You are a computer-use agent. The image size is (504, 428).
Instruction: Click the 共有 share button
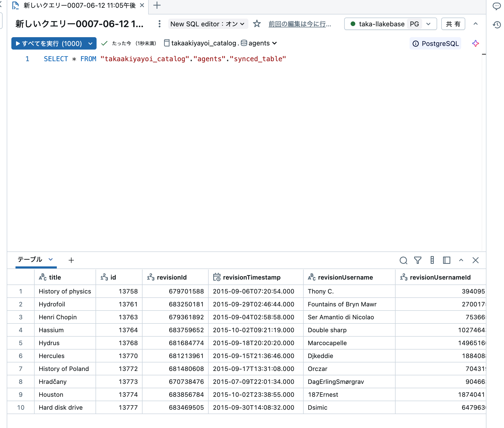pyautogui.click(x=453, y=24)
